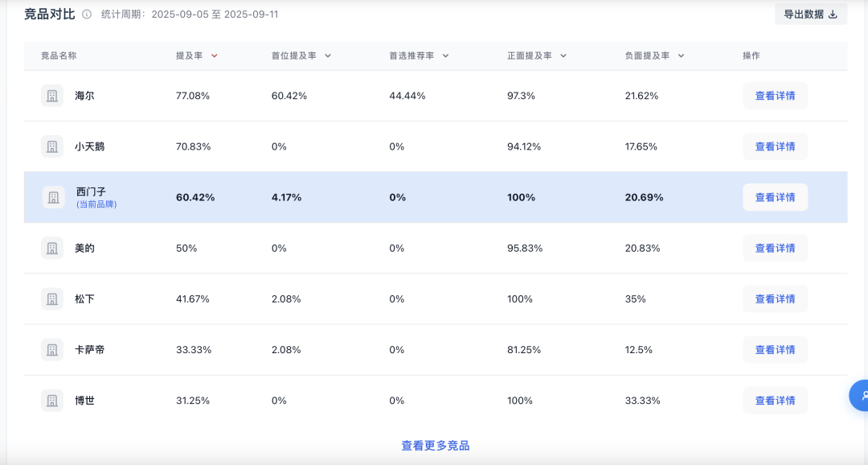Click 海尔's 77.08% mention rate
This screenshot has width=868, height=465.
coord(193,96)
